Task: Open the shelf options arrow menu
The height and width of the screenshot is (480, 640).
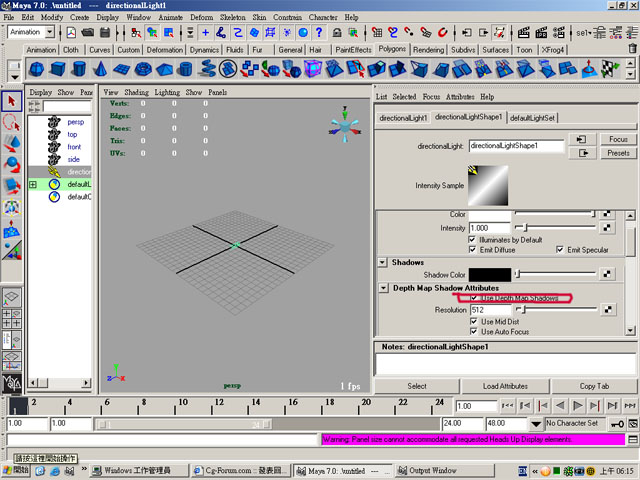Action: 14,77
